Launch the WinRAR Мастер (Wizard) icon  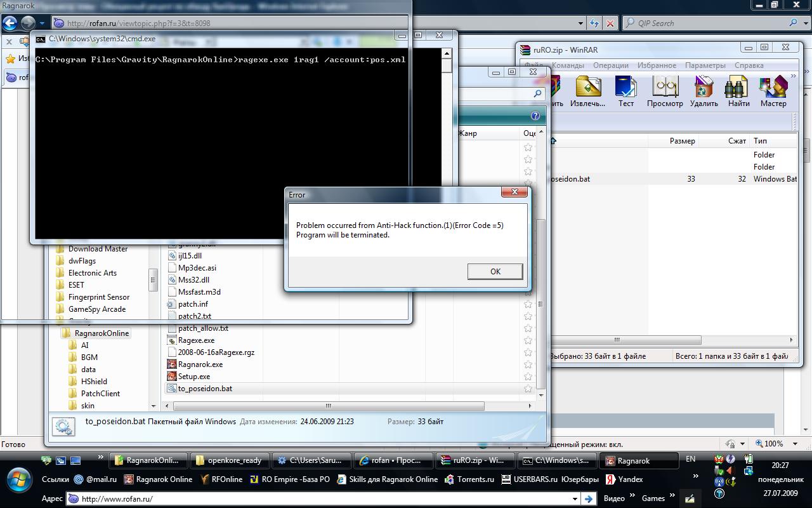coord(773,92)
